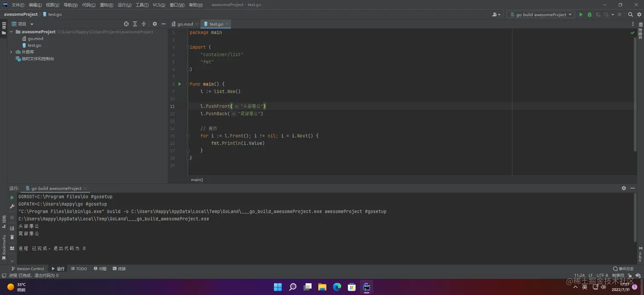Run the go build awesomeProject configuration

point(581,14)
